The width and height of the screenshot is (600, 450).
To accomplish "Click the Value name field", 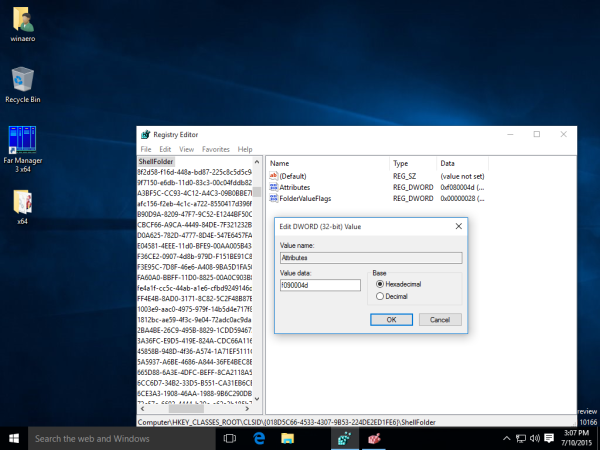I will pyautogui.click(x=371, y=258).
